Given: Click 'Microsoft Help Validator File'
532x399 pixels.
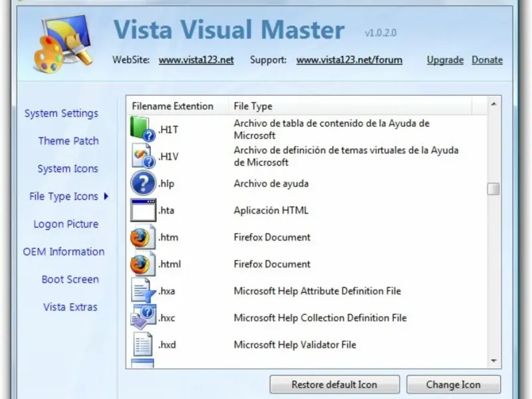Looking at the screenshot, I should point(295,344).
